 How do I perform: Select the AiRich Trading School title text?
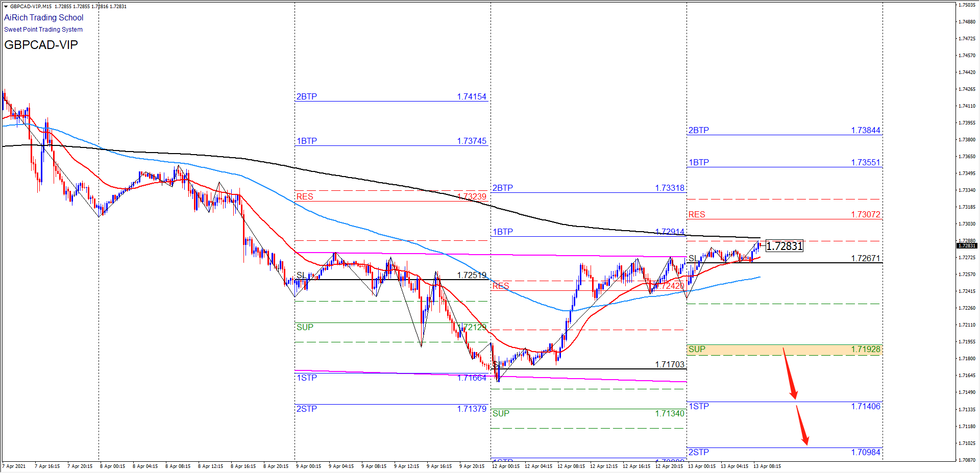[x=44, y=18]
